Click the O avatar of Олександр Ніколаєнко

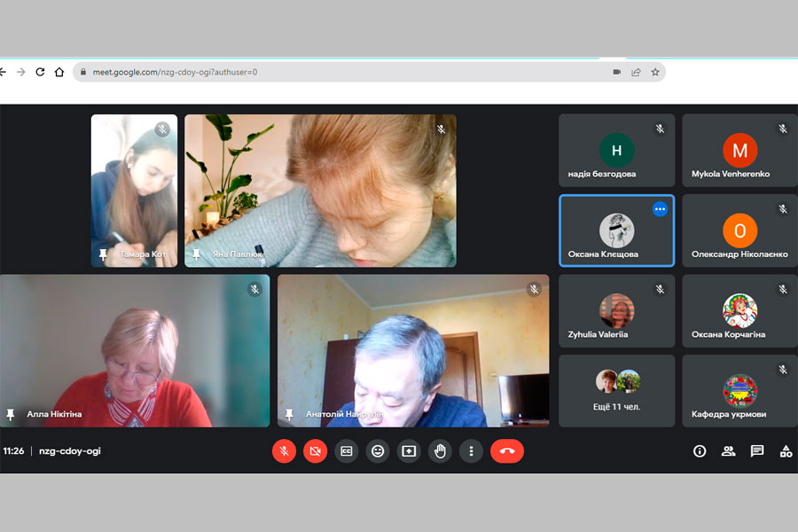tap(740, 231)
